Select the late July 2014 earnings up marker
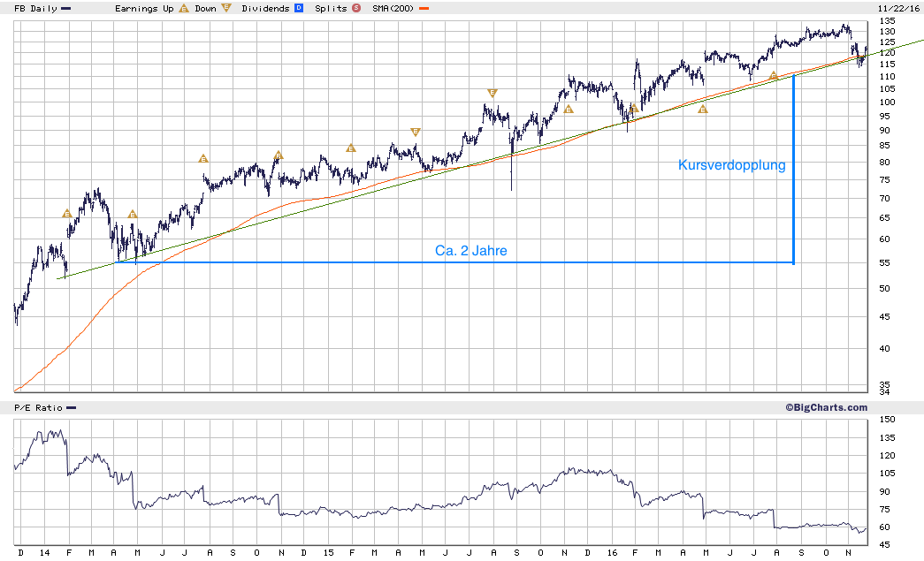This screenshot has height=561, width=924. (203, 158)
